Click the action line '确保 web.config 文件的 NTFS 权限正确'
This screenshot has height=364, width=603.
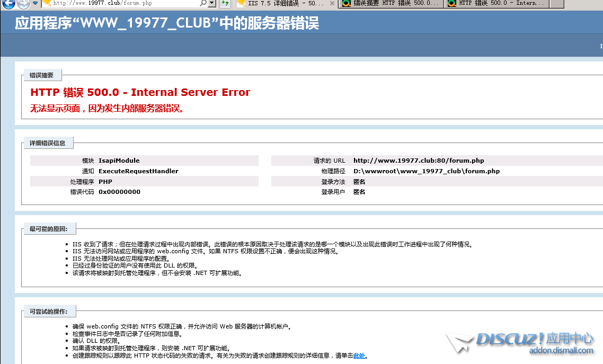coord(182,327)
